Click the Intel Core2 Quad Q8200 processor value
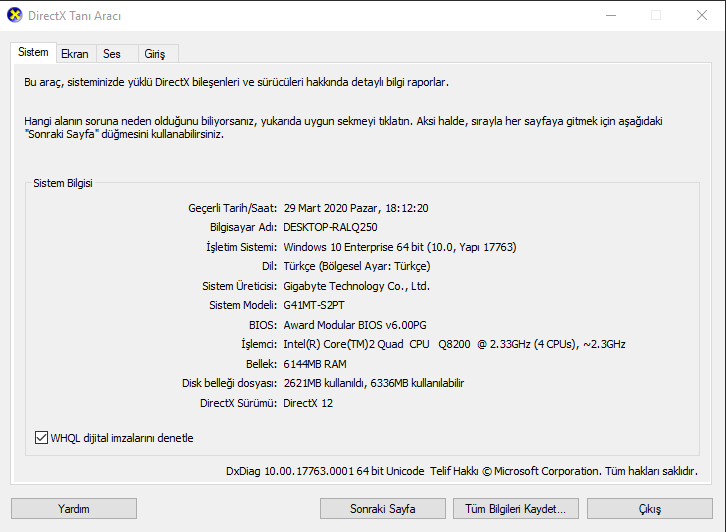 tap(455, 344)
